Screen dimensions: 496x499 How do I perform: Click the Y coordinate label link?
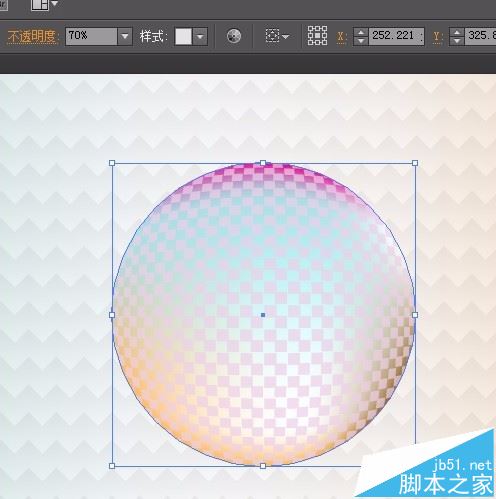tap(437, 37)
